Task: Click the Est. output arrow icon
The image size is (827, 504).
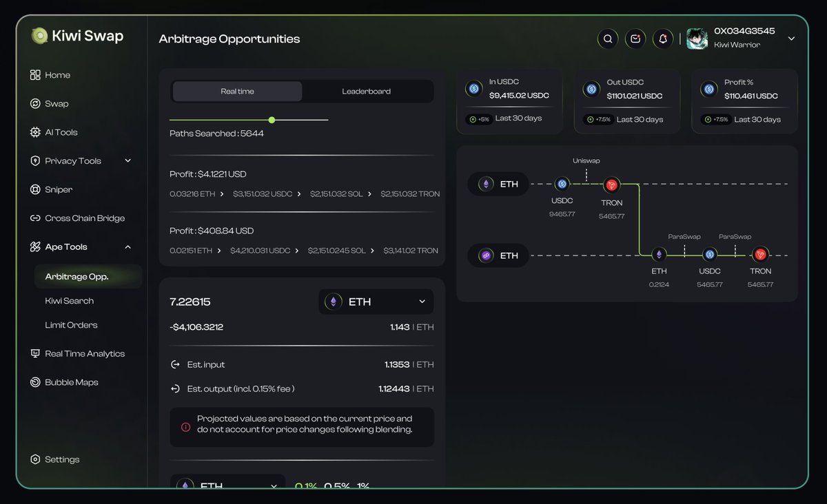Action: tap(175, 389)
